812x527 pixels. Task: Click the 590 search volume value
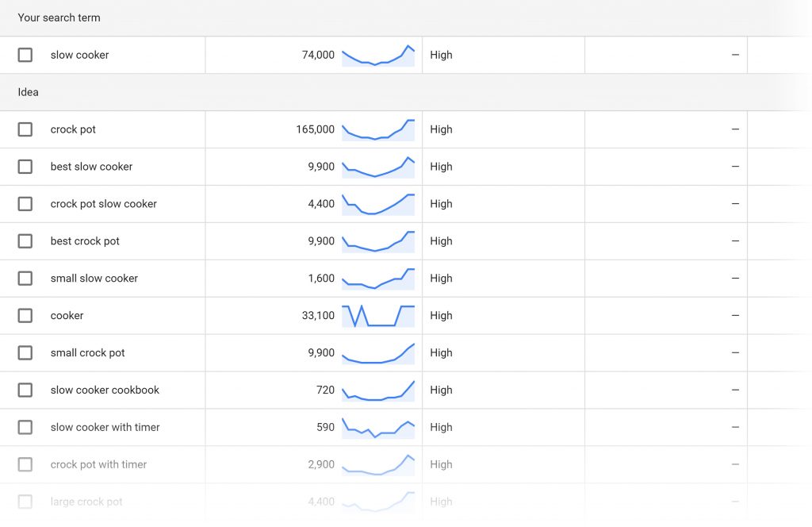tap(326, 428)
